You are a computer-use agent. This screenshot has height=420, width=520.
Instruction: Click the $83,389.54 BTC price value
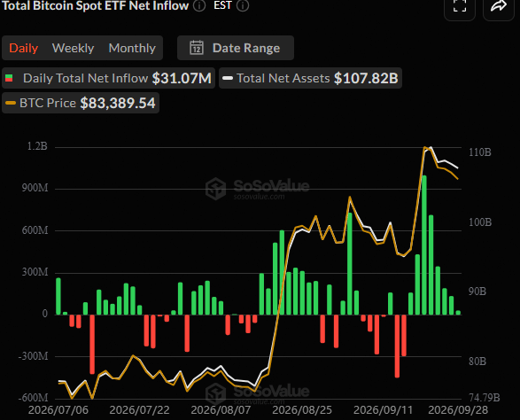(x=118, y=103)
